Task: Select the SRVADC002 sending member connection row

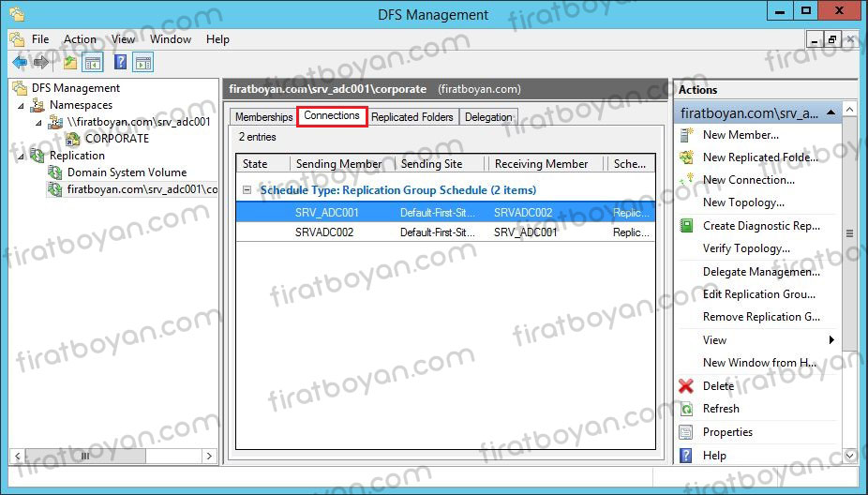Action: tap(445, 232)
